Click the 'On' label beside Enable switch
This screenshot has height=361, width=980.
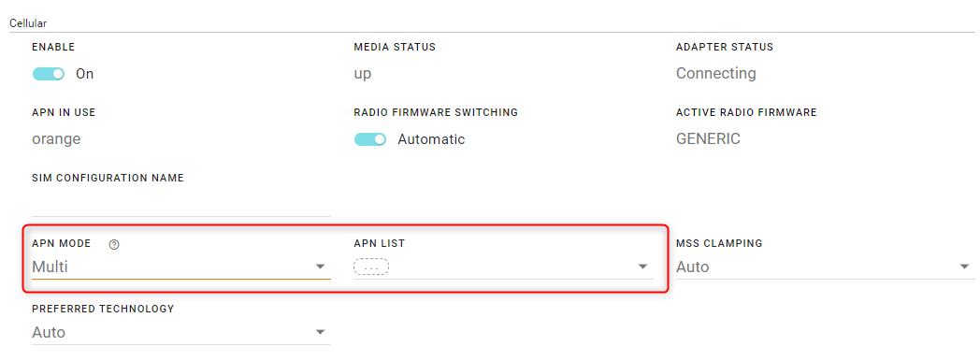[84, 74]
